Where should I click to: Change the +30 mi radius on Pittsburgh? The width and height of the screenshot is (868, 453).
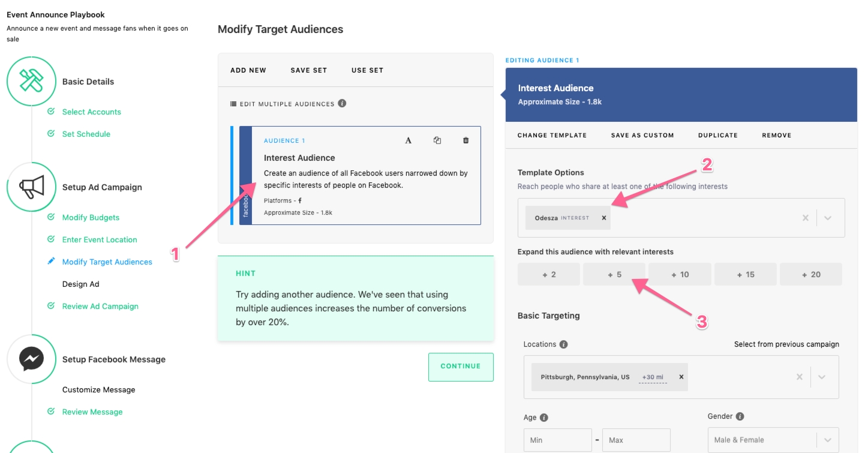(x=653, y=377)
